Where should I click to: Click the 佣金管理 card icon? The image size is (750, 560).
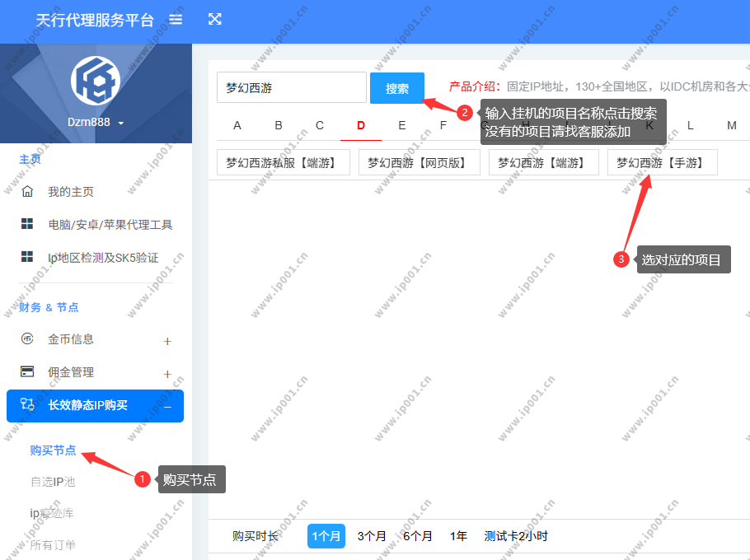(27, 371)
